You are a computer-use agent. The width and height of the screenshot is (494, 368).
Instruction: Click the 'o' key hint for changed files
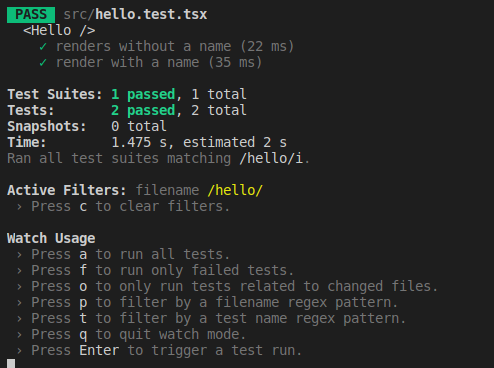(x=83, y=287)
